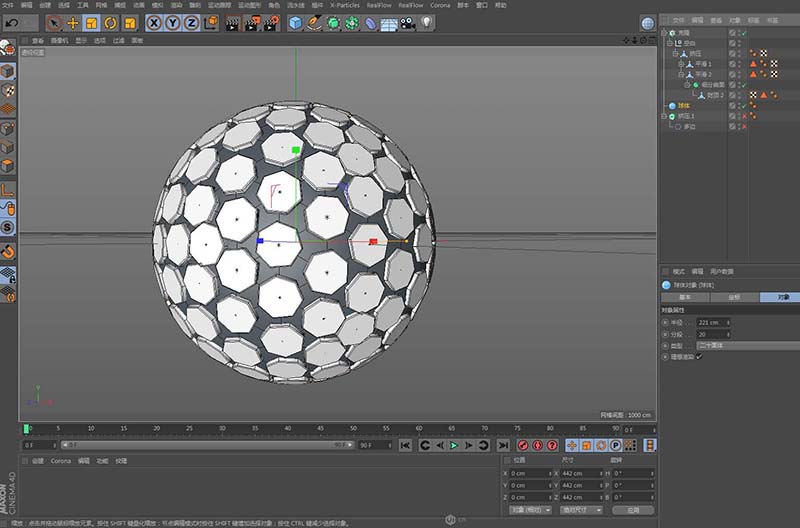Screen dimensions: 800x528
Task: Toggle the X axis lock button
Action: (x=155, y=22)
